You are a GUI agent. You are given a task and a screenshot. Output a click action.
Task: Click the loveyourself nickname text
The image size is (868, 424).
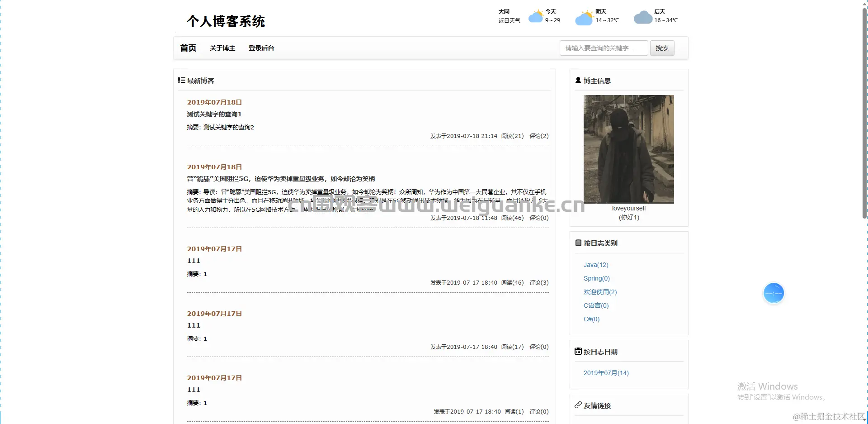[x=629, y=208]
